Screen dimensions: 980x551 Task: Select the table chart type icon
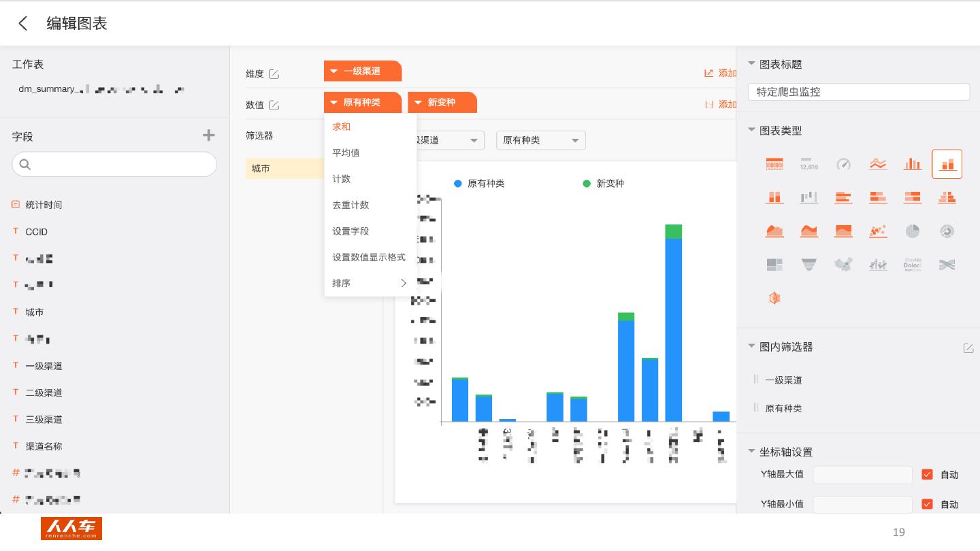pos(774,164)
